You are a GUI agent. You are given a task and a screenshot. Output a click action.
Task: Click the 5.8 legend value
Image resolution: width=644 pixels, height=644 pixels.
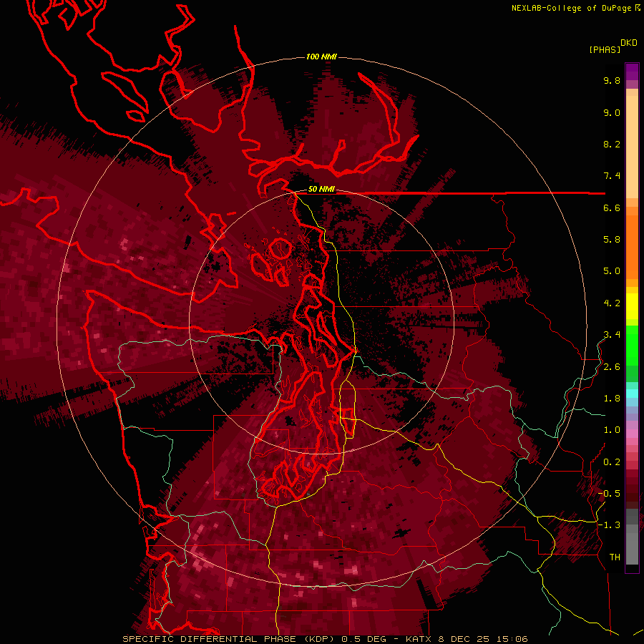pos(612,240)
